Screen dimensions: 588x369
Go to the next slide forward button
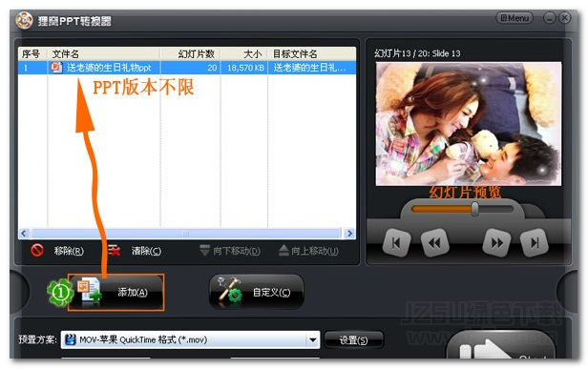tap(496, 243)
